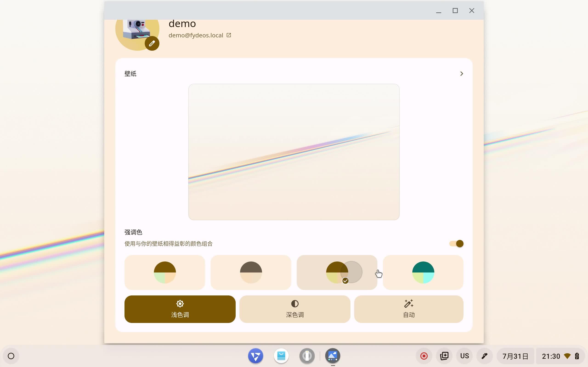Viewport: 588px width, 367px height.
Task: Disable the 强调色 accent color toggle
Action: coord(455,244)
